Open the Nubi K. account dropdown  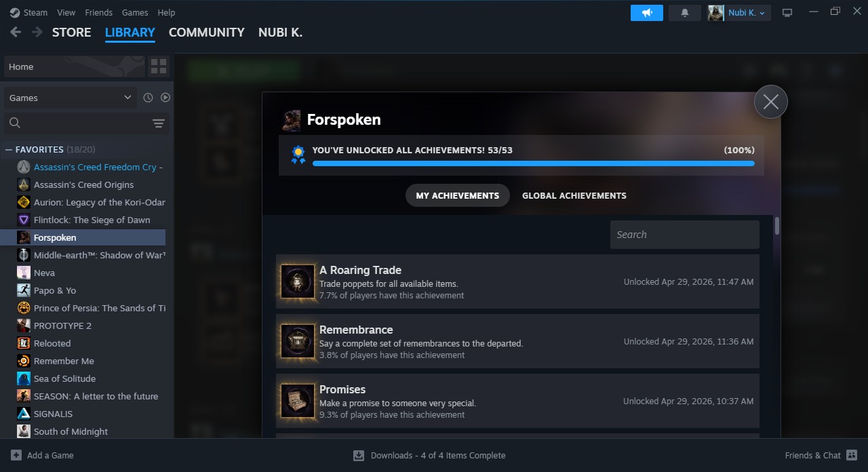(739, 13)
